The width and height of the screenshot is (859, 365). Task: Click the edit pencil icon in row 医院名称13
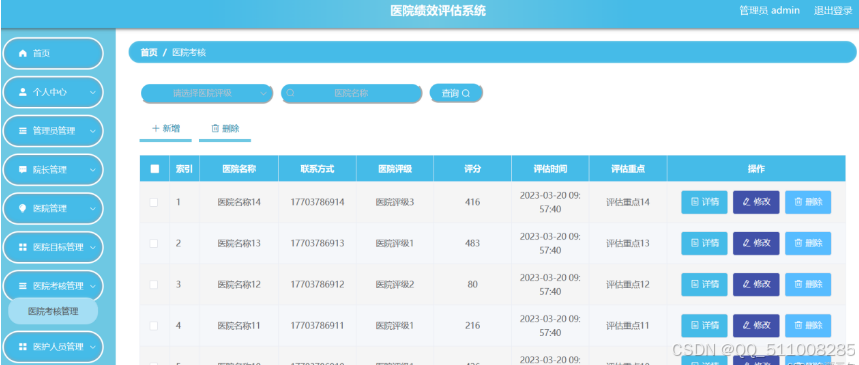(746, 243)
